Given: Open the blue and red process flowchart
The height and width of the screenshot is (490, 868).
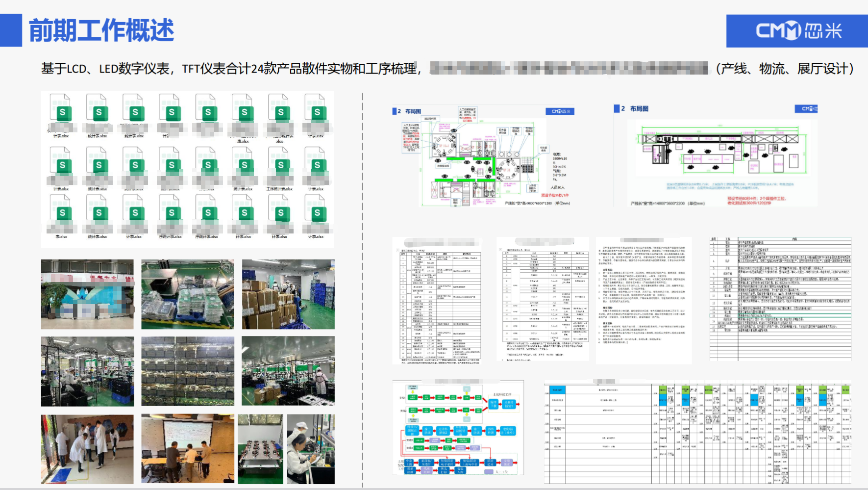Looking at the screenshot, I should pyautogui.click(x=458, y=428).
